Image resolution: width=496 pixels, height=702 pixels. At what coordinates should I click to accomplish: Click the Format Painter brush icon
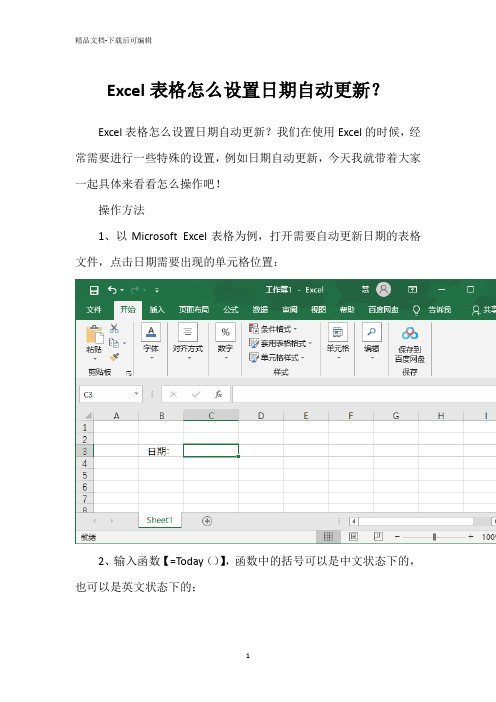click(x=115, y=357)
